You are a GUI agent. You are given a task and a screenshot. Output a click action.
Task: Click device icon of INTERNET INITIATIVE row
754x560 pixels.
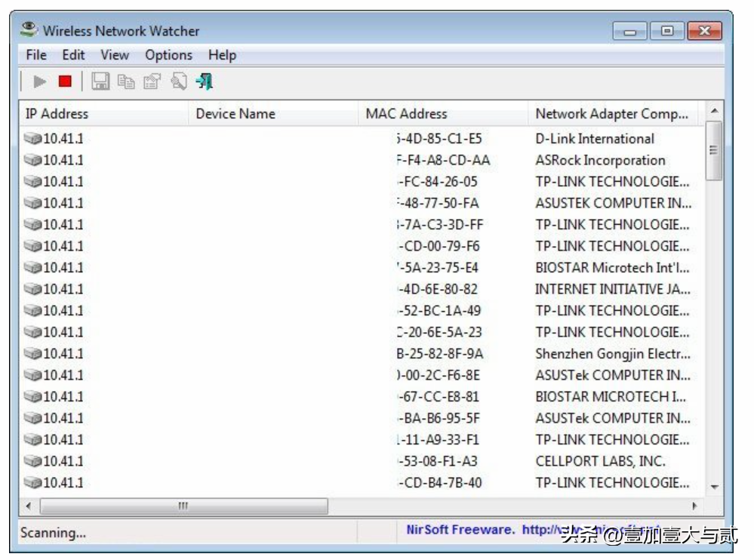point(32,289)
